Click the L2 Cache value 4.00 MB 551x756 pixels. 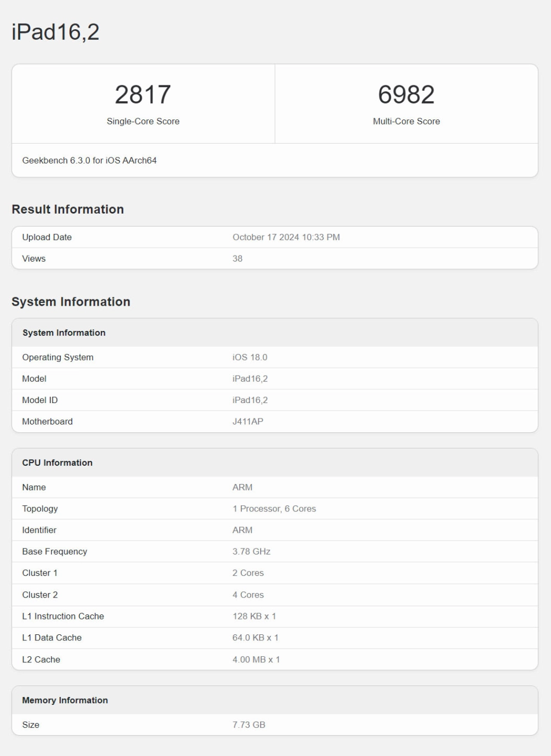click(256, 660)
